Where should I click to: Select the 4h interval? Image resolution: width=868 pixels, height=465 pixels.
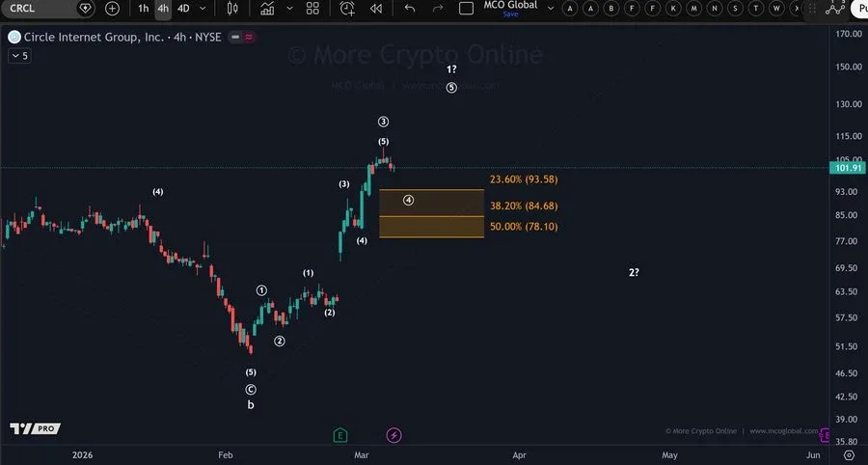pos(163,9)
